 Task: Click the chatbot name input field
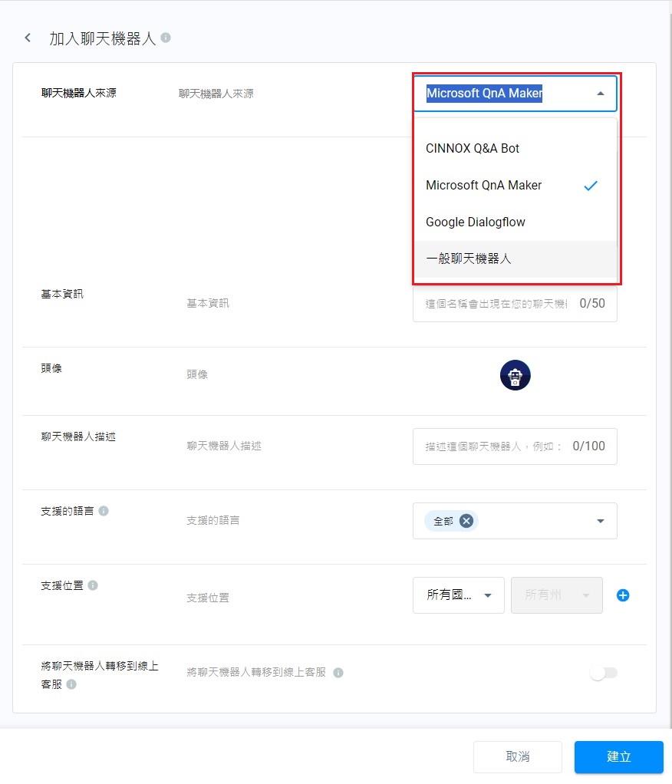515,304
